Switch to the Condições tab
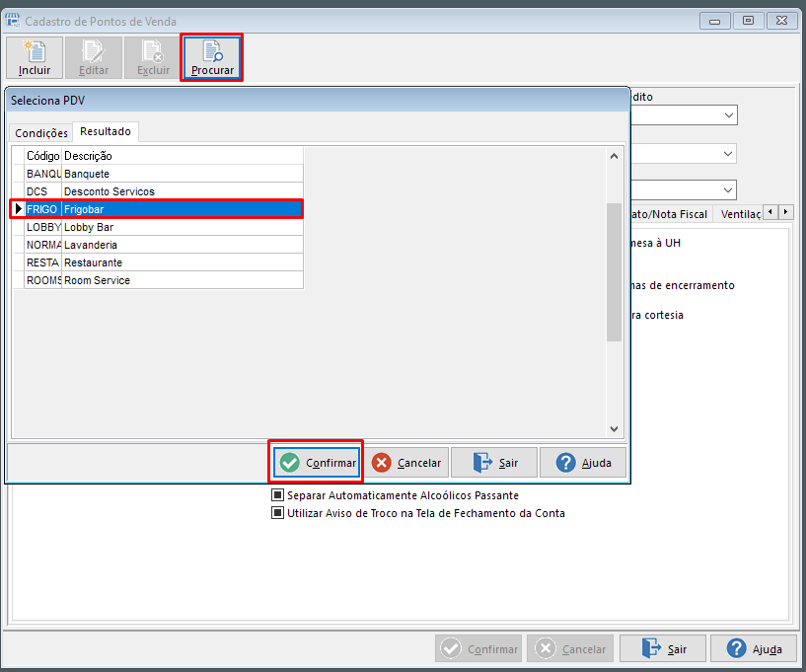The image size is (806, 672). 41,132
